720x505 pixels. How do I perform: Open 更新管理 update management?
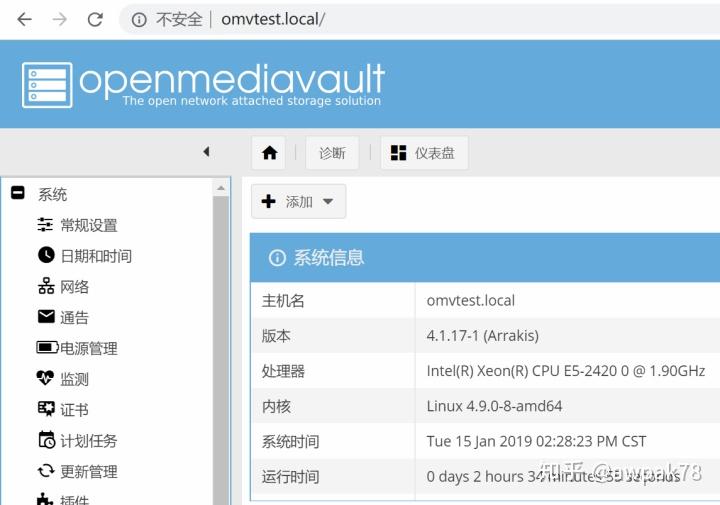(89, 471)
